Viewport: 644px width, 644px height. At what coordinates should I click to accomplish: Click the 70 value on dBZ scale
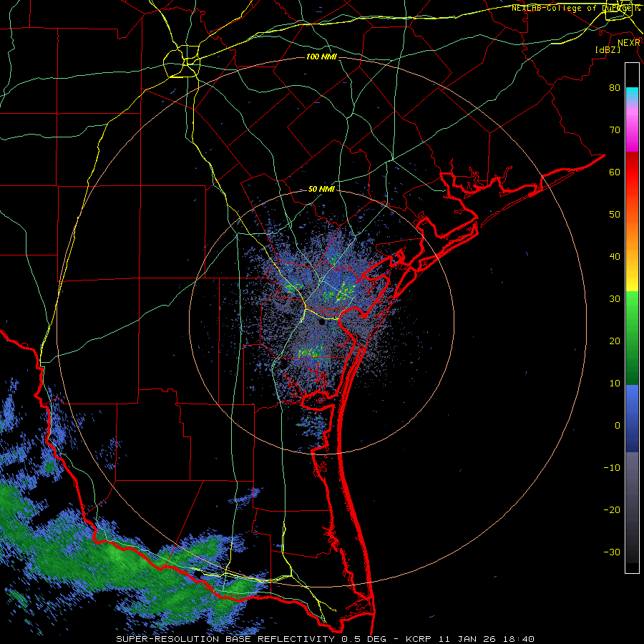tap(615, 130)
